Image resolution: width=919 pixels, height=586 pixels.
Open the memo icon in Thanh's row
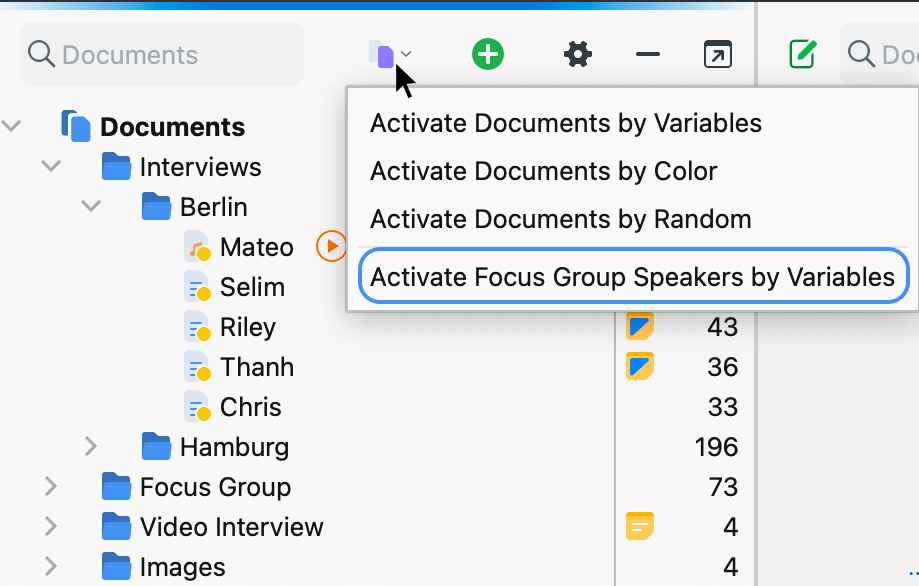tap(640, 366)
